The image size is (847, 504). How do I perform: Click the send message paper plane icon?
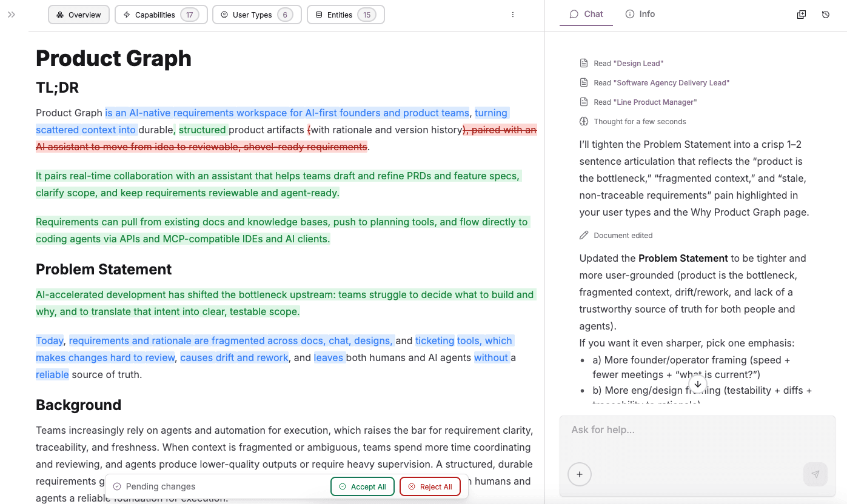coord(815,474)
